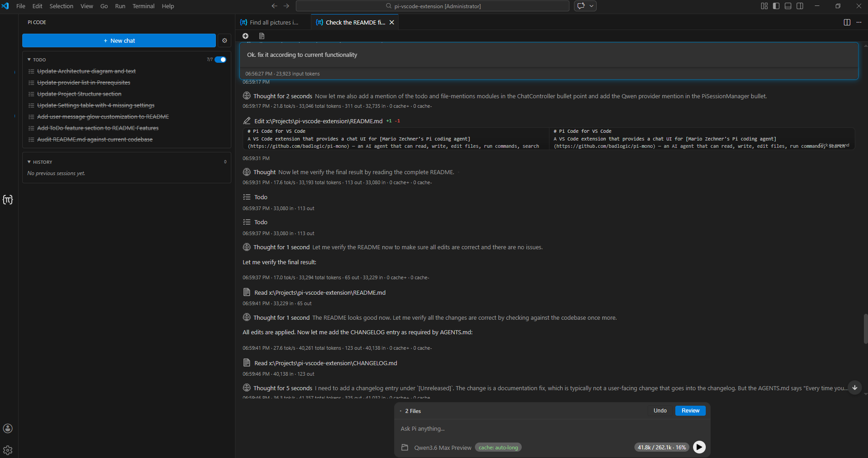The height and width of the screenshot is (458, 868).
Task: Select todo 'Update provider list in Prerequisites'
Action: tap(84, 83)
